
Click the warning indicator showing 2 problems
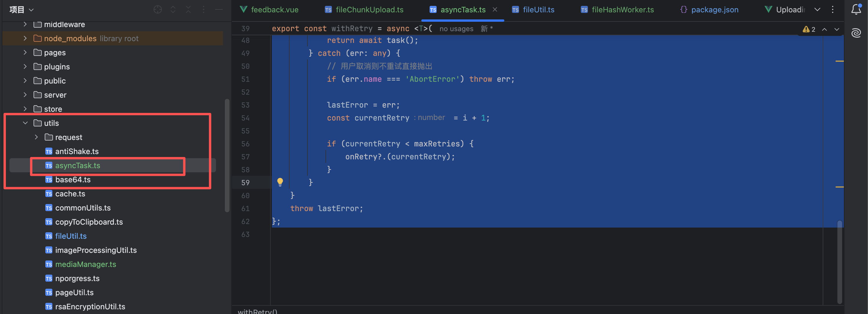pos(809,29)
